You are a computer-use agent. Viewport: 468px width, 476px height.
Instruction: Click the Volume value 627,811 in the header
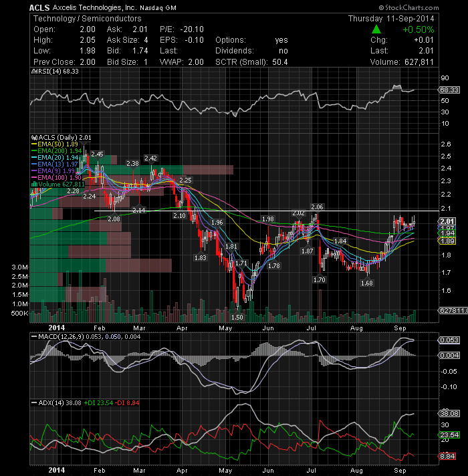click(419, 62)
